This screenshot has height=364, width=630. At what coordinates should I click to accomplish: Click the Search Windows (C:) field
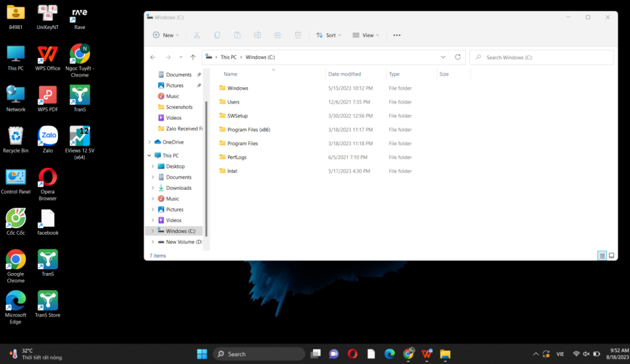(541, 57)
